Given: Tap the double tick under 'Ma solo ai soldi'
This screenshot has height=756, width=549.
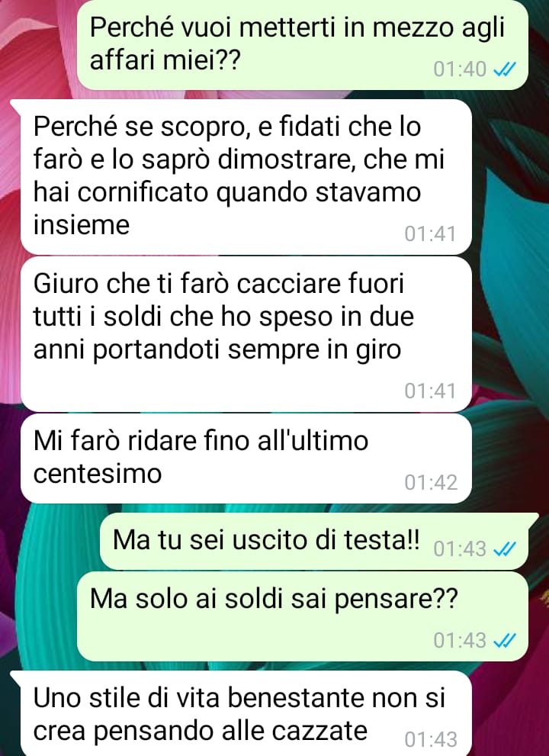Looking at the screenshot, I should pyautogui.click(x=505, y=641).
